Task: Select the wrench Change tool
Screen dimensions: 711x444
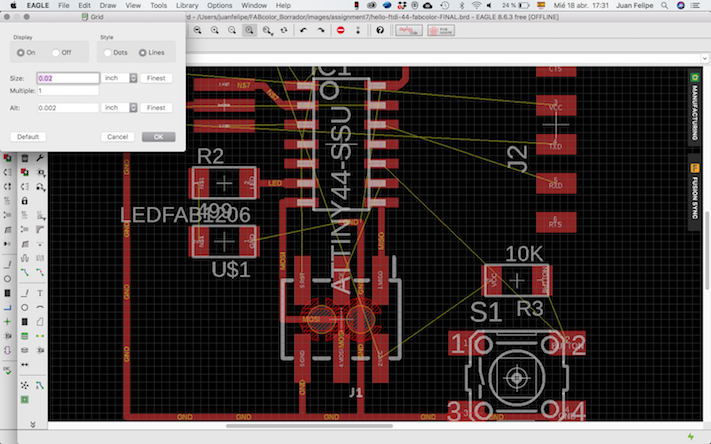Action: click(39, 159)
